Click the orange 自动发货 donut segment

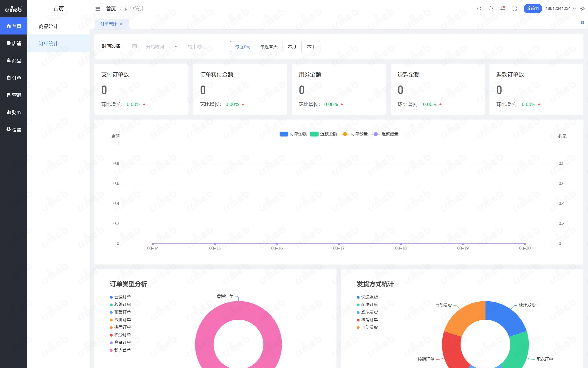coord(465,318)
